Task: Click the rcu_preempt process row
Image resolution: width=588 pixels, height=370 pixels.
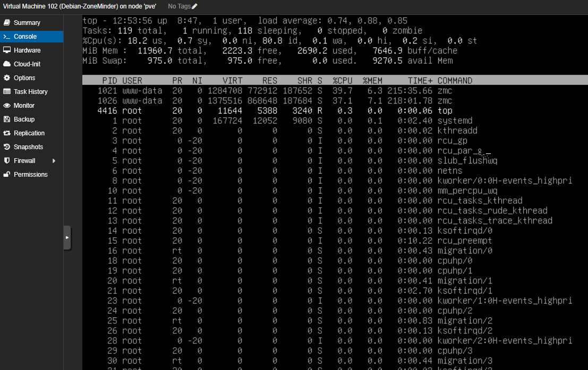Action: [300, 240]
